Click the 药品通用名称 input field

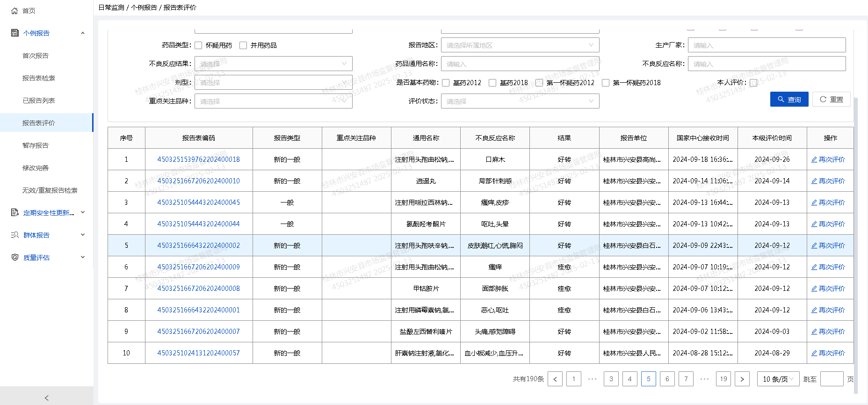coord(520,64)
